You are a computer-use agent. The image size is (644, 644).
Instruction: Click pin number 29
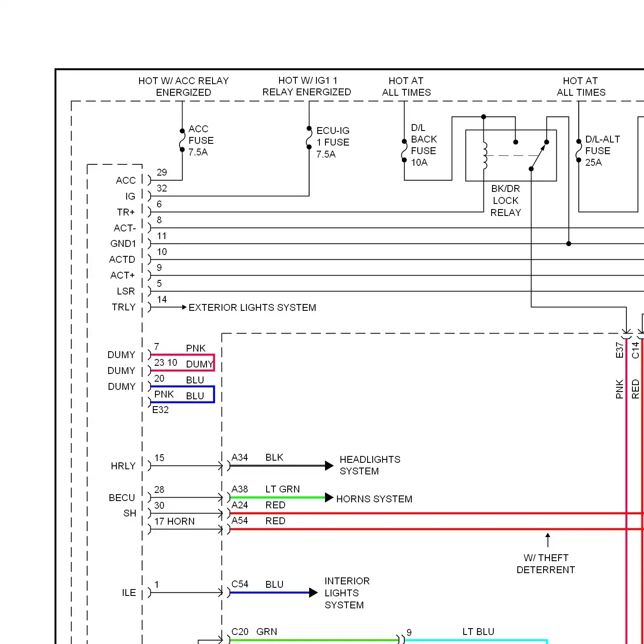tap(162, 172)
